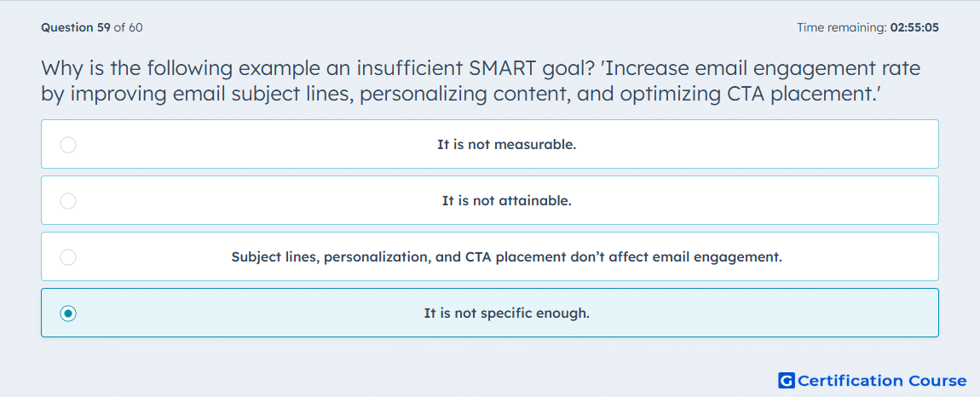Click the 'Time remaining:' label
980x397 pixels.
[x=841, y=27]
